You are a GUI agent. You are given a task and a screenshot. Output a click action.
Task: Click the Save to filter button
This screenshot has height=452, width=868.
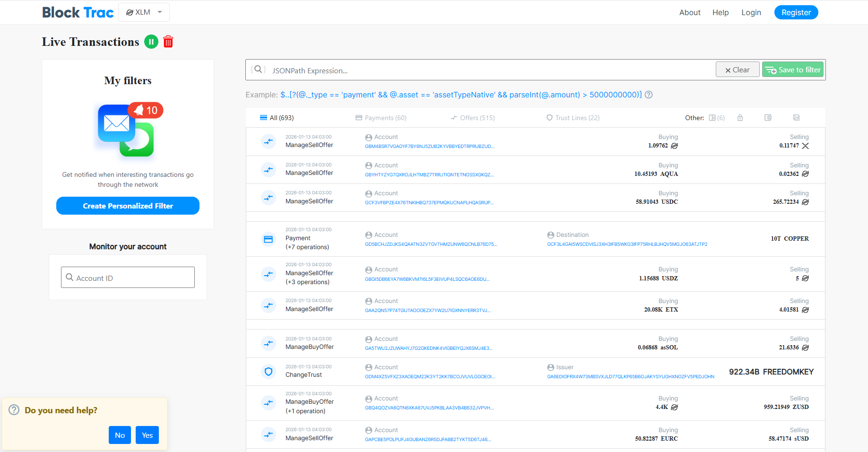(793, 70)
